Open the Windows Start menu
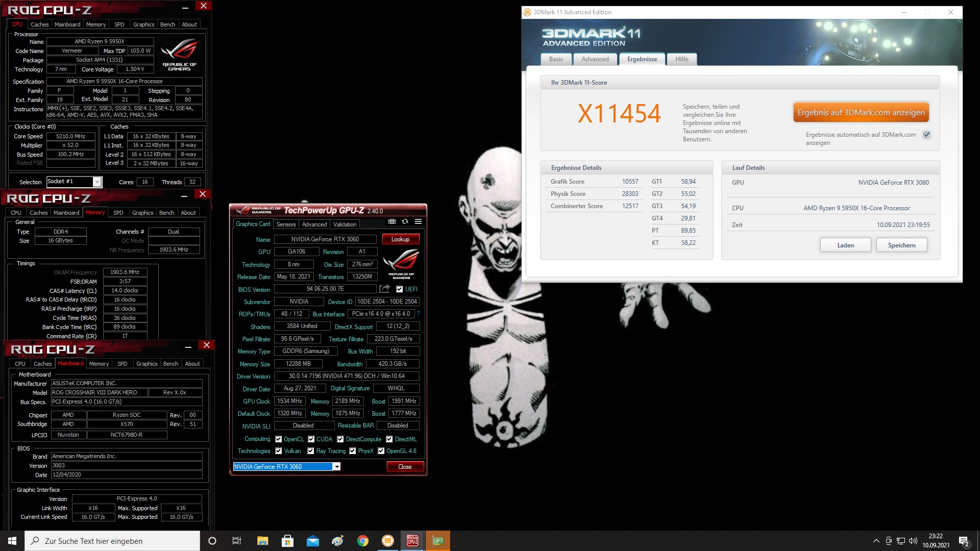Screen dimensions: 980x551 (x=12, y=541)
